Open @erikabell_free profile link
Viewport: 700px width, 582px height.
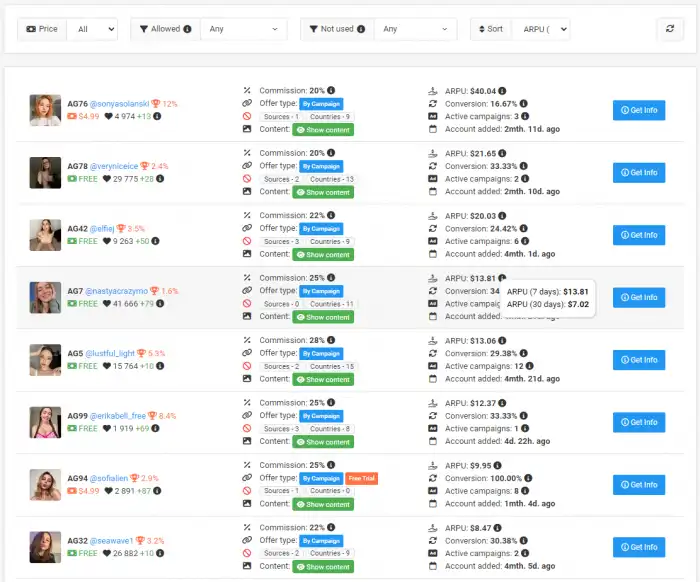pos(122,415)
